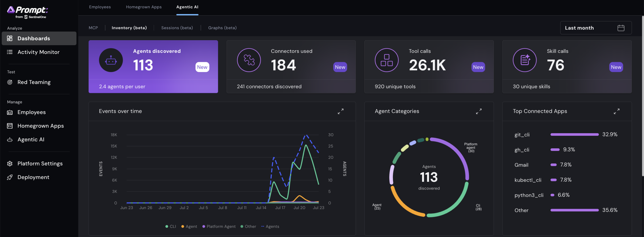
Task: Switch to the Sessions (beta) tab
Action: [177, 28]
